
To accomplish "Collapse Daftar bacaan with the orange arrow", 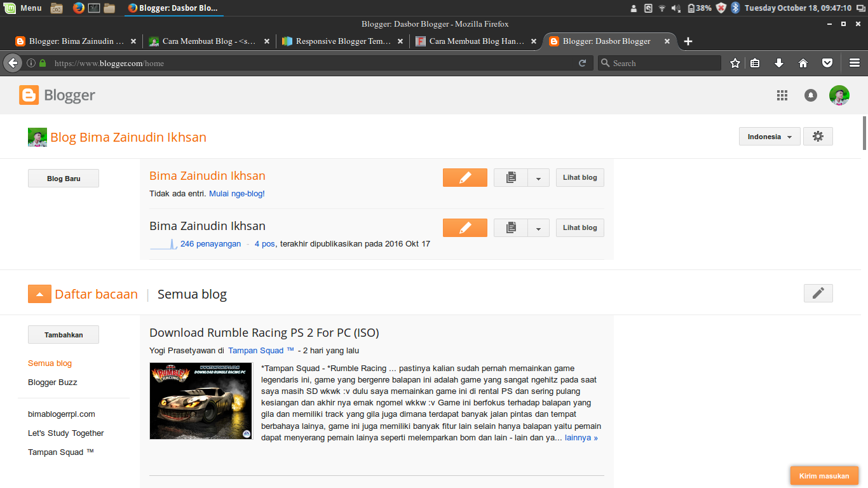I will click(x=39, y=294).
